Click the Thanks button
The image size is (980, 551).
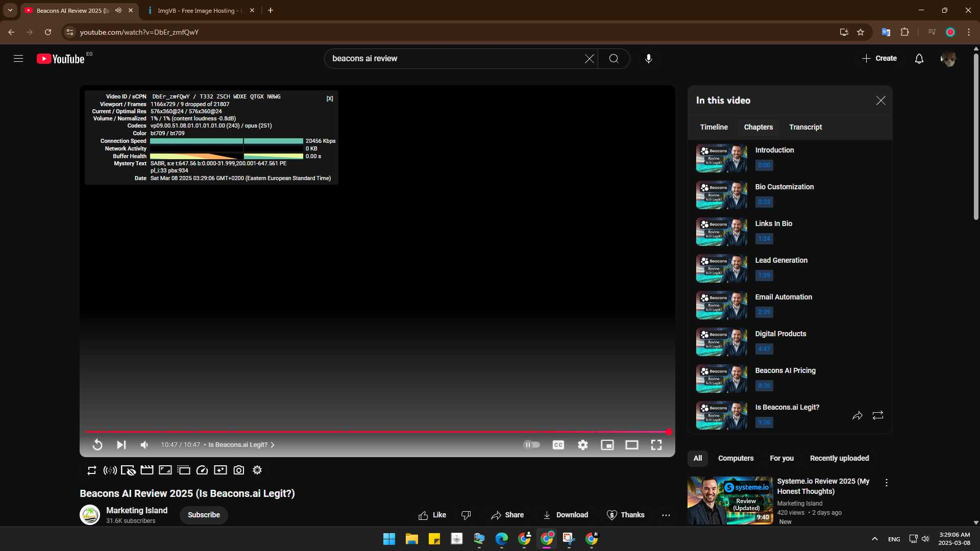[625, 515]
